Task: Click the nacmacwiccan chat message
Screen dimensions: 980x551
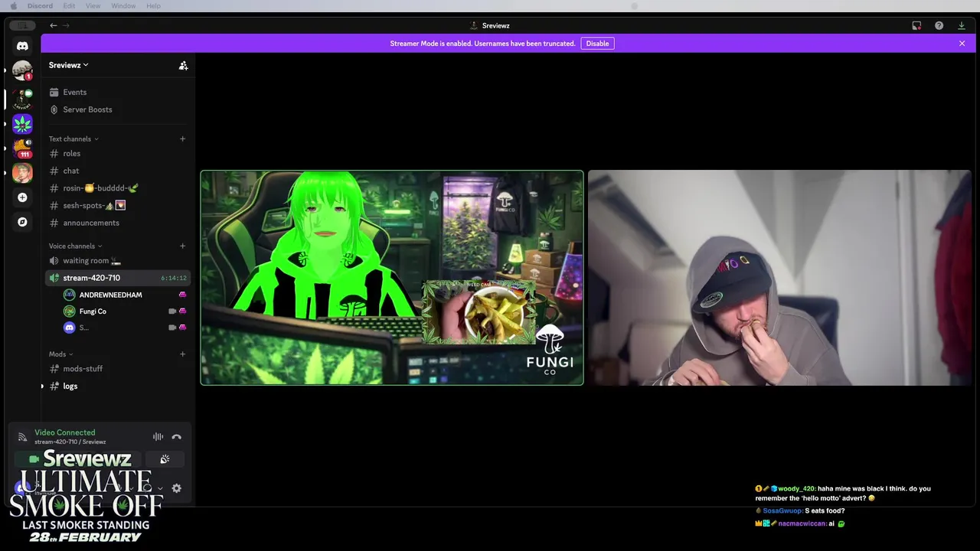Action: click(800, 524)
